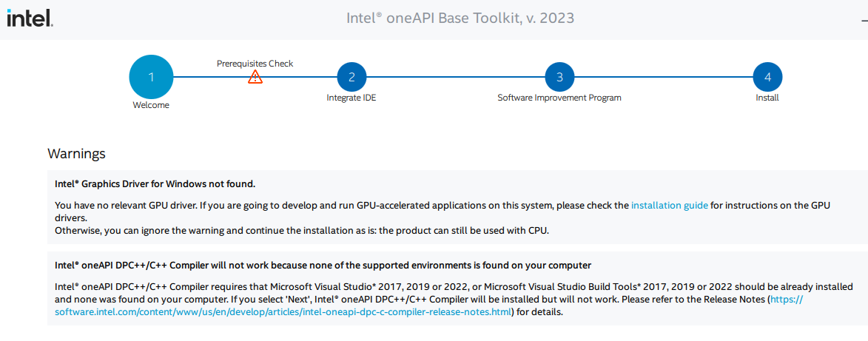This screenshot has height=341, width=868.
Task: Click the Welcome step label
Action: pyautogui.click(x=151, y=105)
